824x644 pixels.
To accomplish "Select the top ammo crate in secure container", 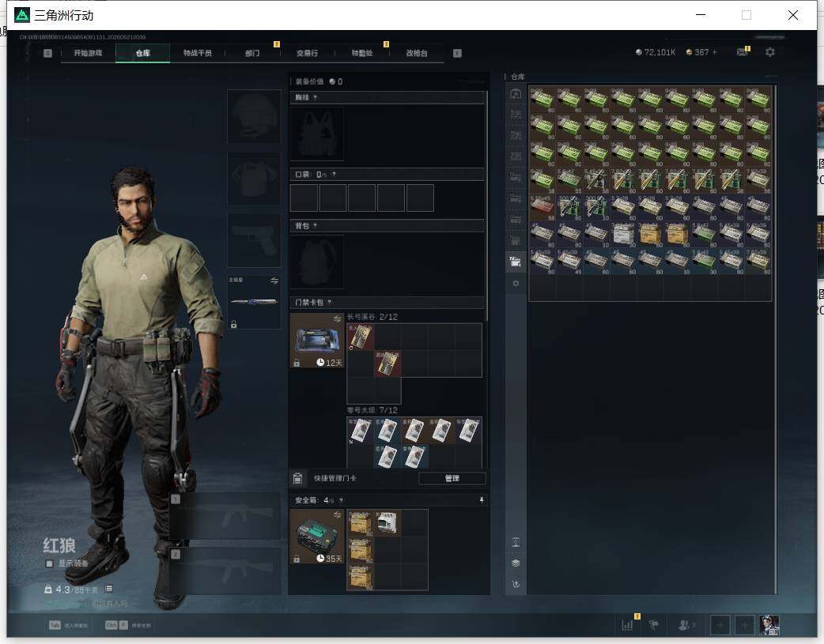I will pyautogui.click(x=361, y=522).
